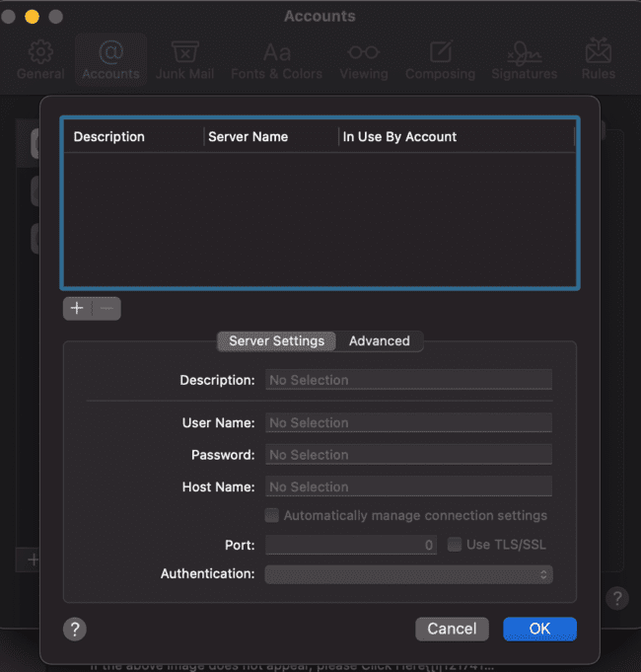Click the Password input field
Viewport: 641px width, 672px height.
pos(409,455)
